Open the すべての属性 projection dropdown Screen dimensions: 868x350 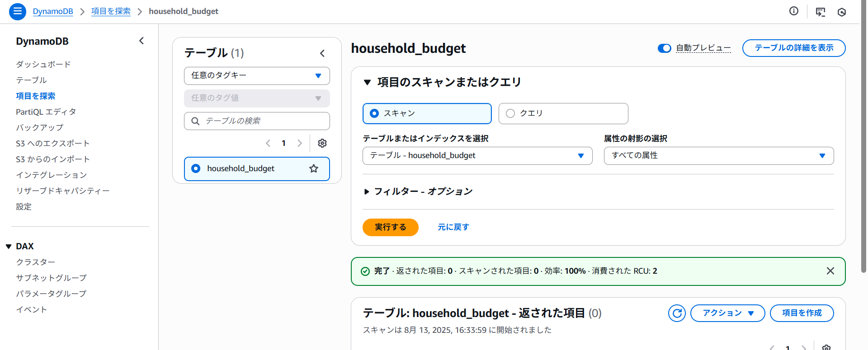point(718,156)
